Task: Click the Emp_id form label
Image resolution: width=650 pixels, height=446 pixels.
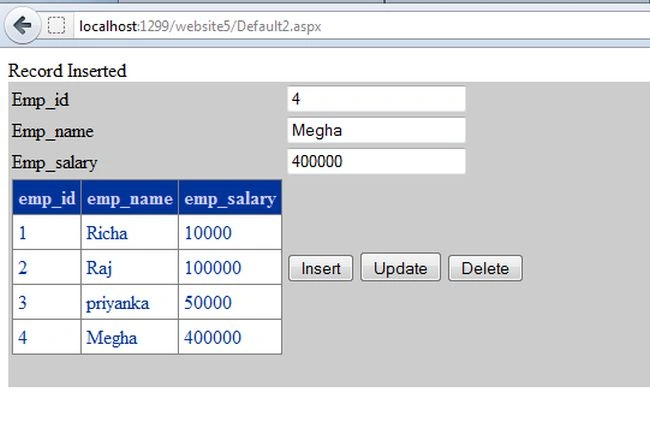Action: pos(40,100)
